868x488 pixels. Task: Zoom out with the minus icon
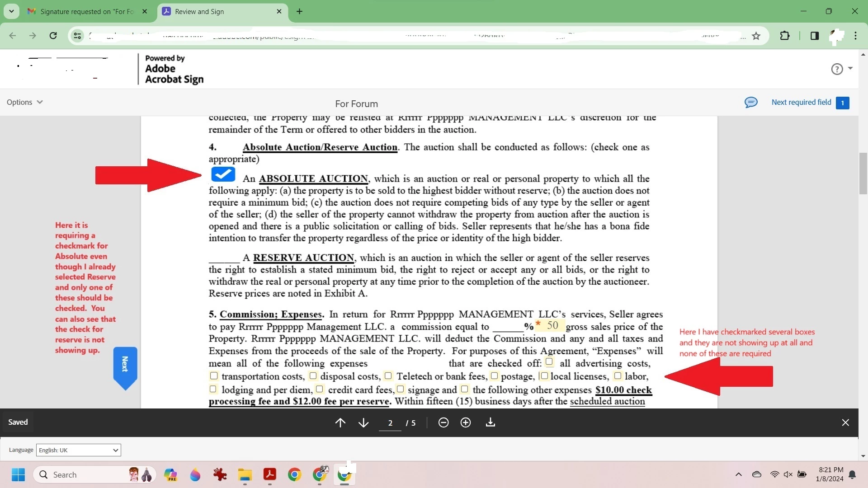(443, 422)
